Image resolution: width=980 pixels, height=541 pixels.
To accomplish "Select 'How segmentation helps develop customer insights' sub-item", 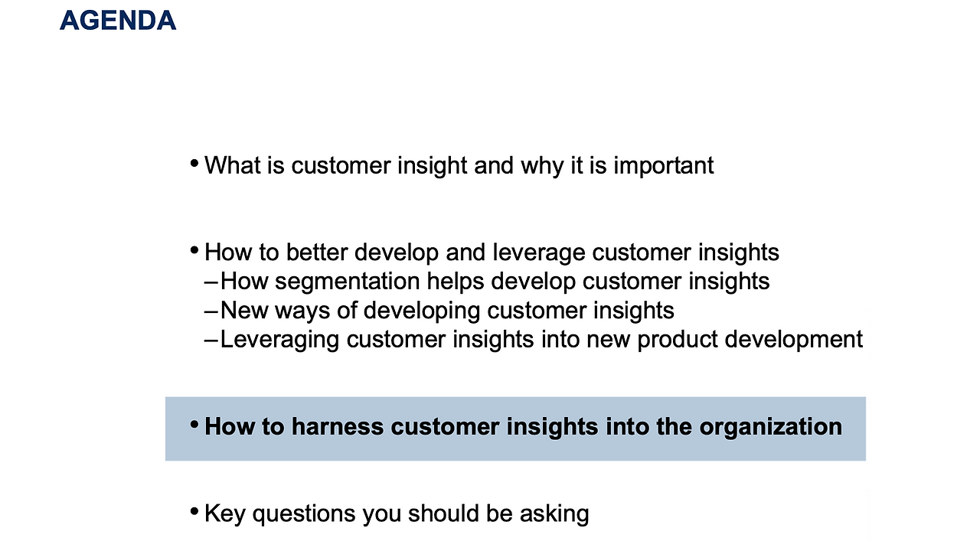I will point(495,282).
